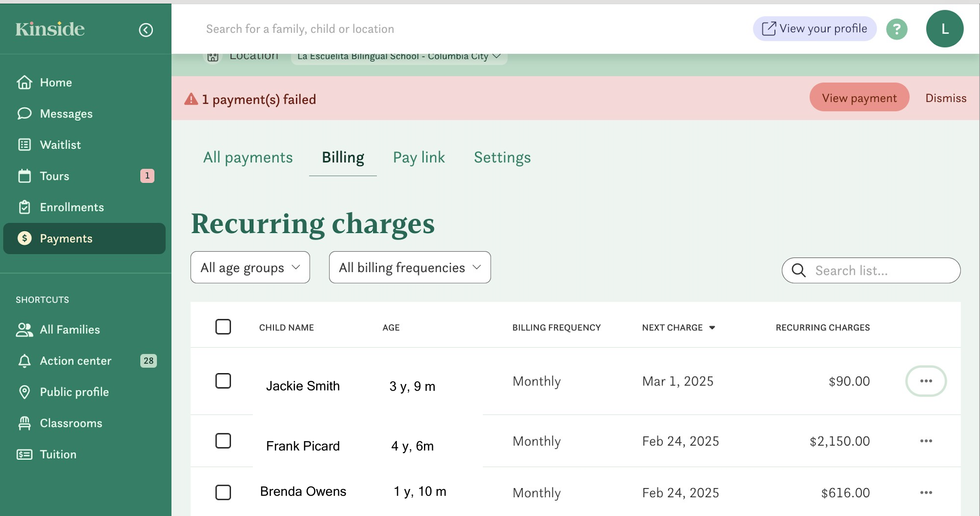This screenshot has height=516, width=980.
Task: Select all children with header checkbox
Action: pos(223,327)
